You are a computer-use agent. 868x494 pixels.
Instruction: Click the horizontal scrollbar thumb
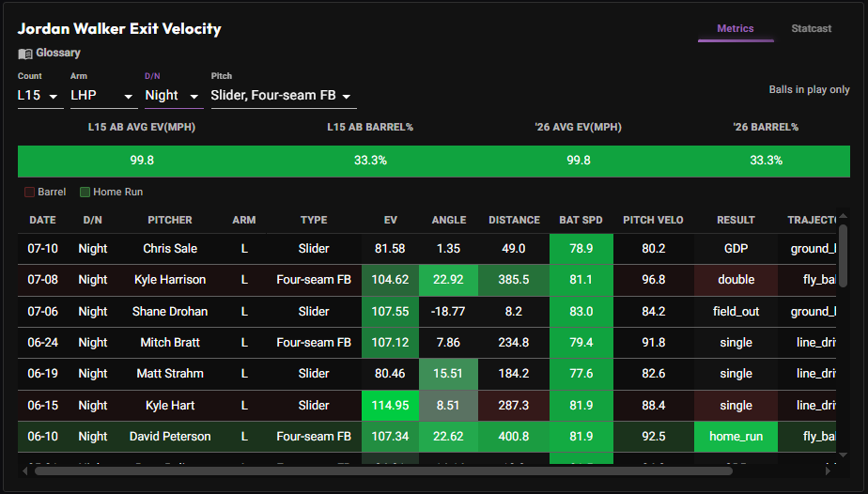point(383,471)
